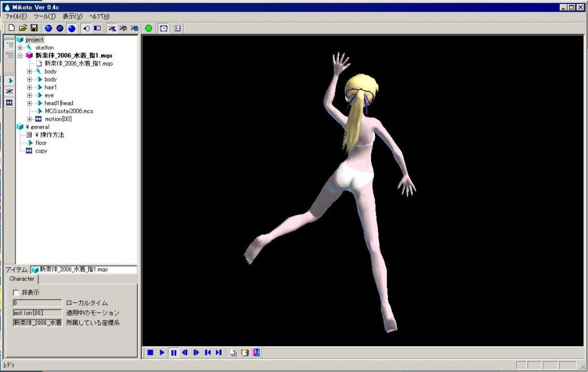Pause the animation playback
Image resolution: width=588 pixels, height=372 pixels.
click(x=173, y=352)
